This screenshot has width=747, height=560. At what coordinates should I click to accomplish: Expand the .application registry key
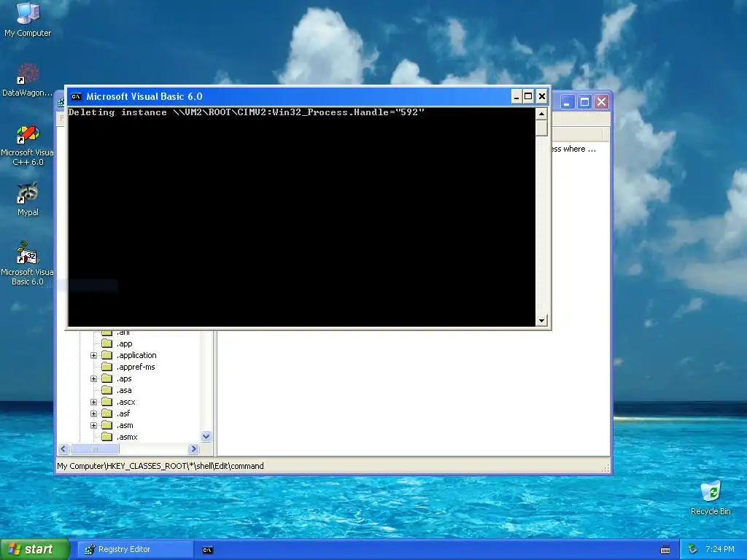click(94, 356)
